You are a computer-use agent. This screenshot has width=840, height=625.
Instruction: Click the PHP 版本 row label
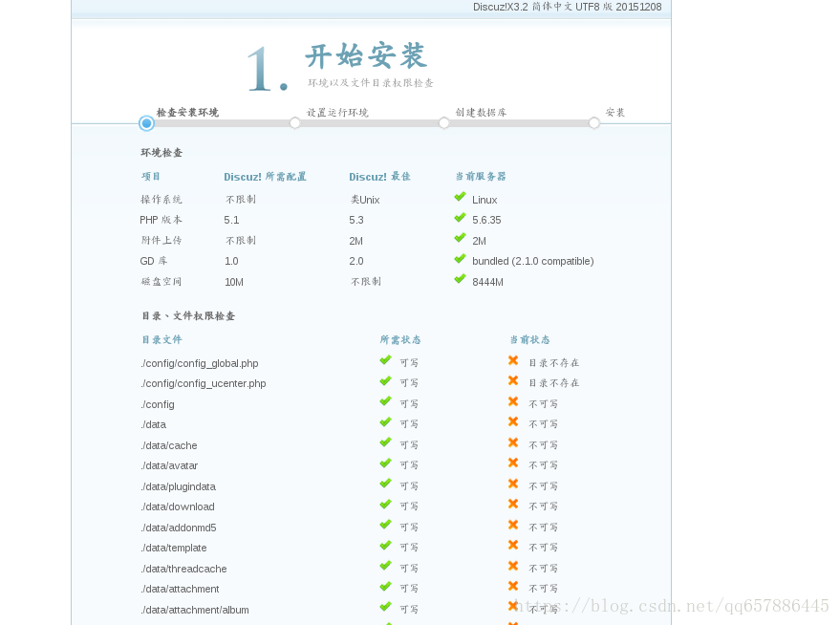pyautogui.click(x=161, y=220)
